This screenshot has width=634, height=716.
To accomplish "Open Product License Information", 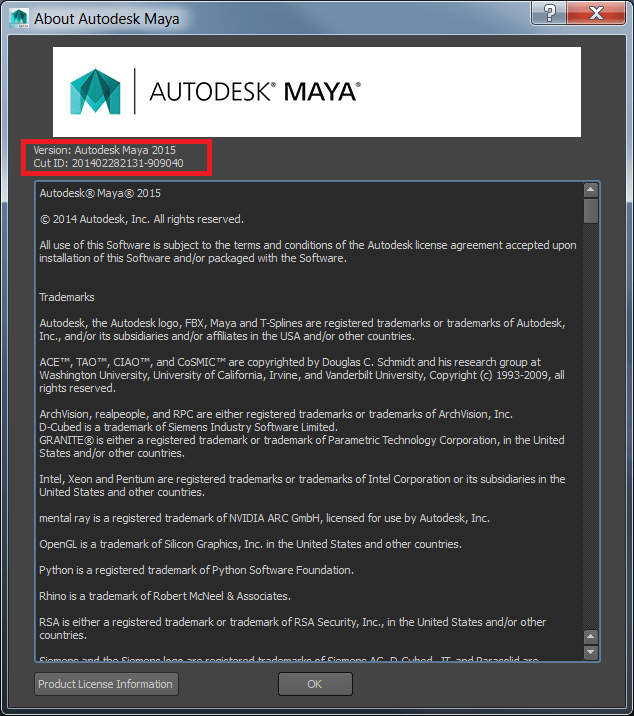I will coord(106,684).
